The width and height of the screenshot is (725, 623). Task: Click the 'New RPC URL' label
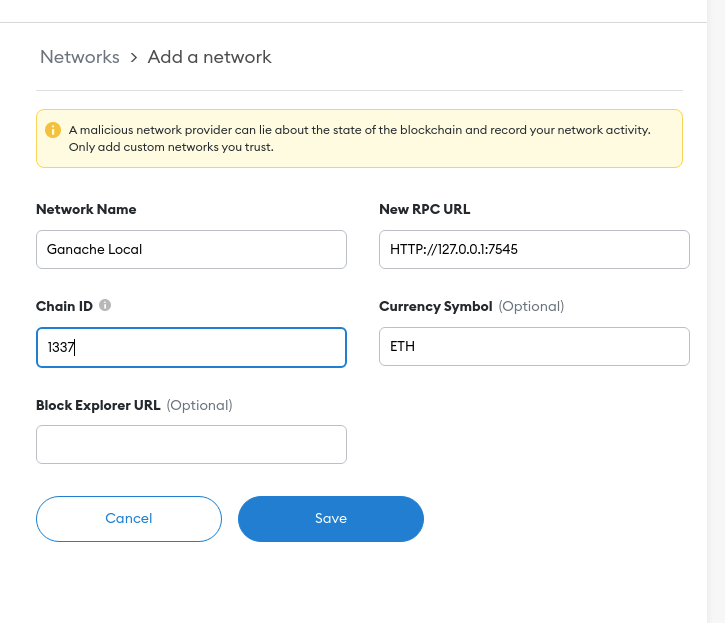pyautogui.click(x=424, y=209)
